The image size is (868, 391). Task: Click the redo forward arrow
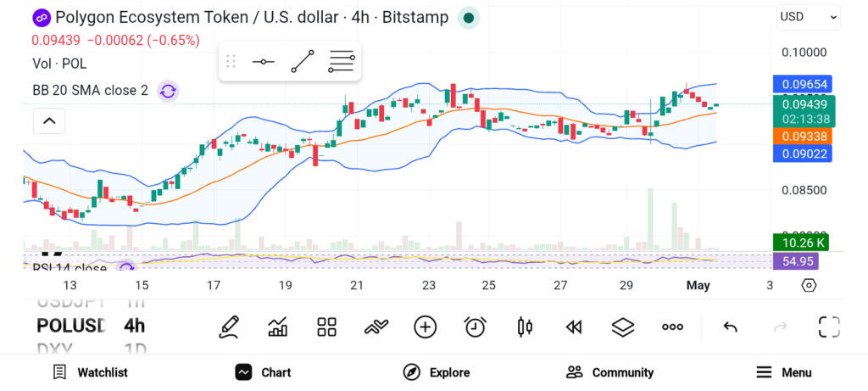(x=780, y=327)
